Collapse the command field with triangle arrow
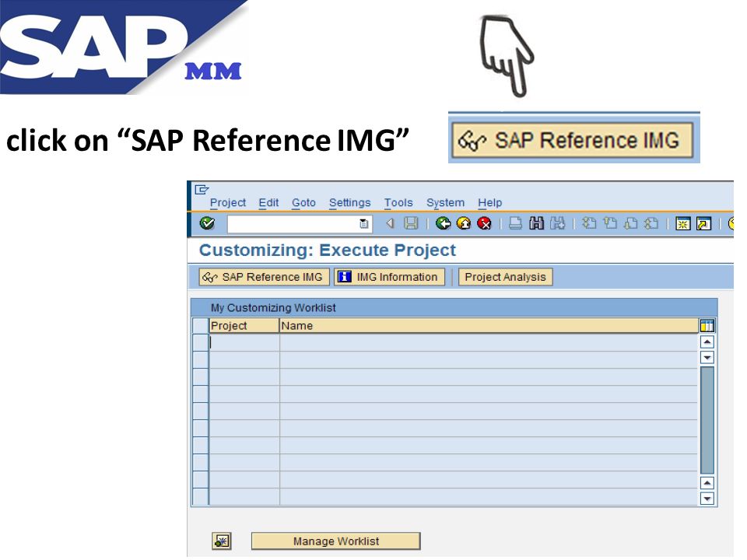Viewport: 747px width, 560px height. tap(390, 223)
